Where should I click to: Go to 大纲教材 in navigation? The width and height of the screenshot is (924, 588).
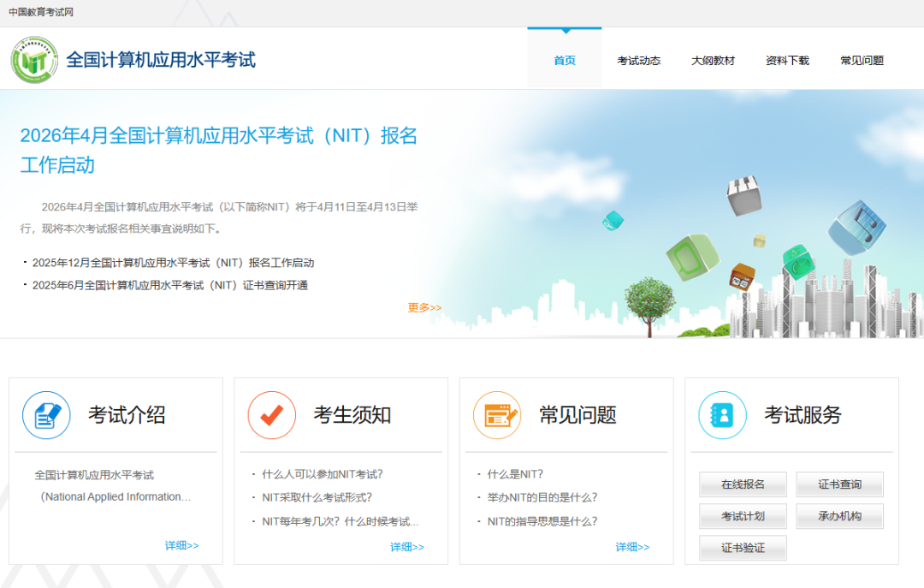coord(713,60)
